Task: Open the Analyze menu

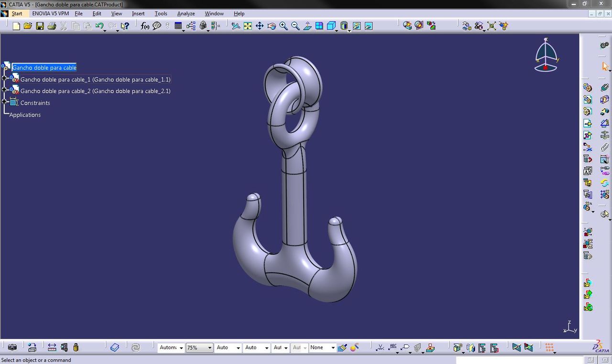Action: [186, 13]
